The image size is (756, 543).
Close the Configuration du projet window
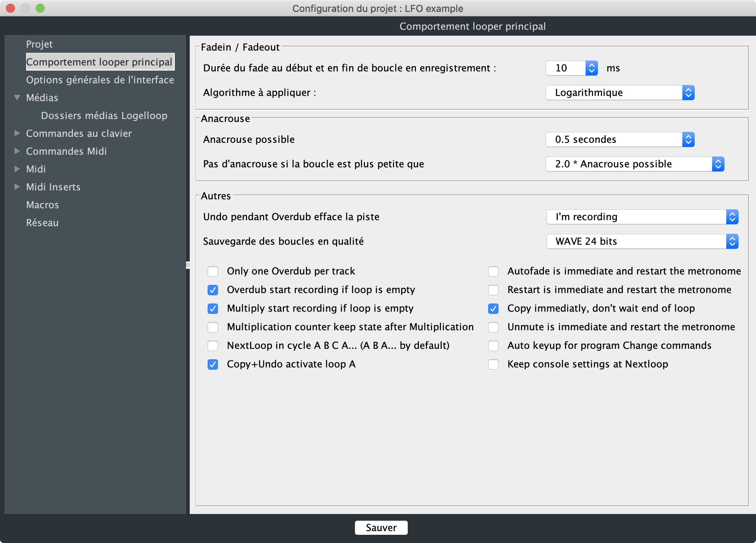click(10, 8)
